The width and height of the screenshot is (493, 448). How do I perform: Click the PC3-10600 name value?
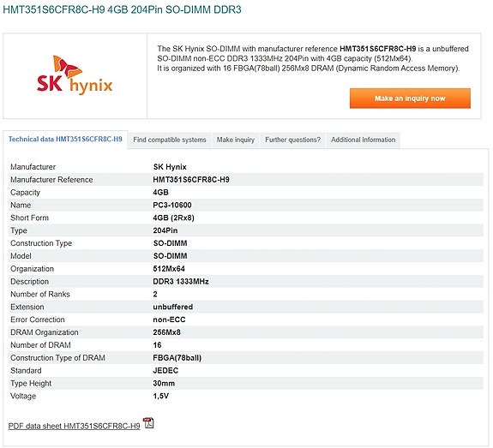(172, 205)
